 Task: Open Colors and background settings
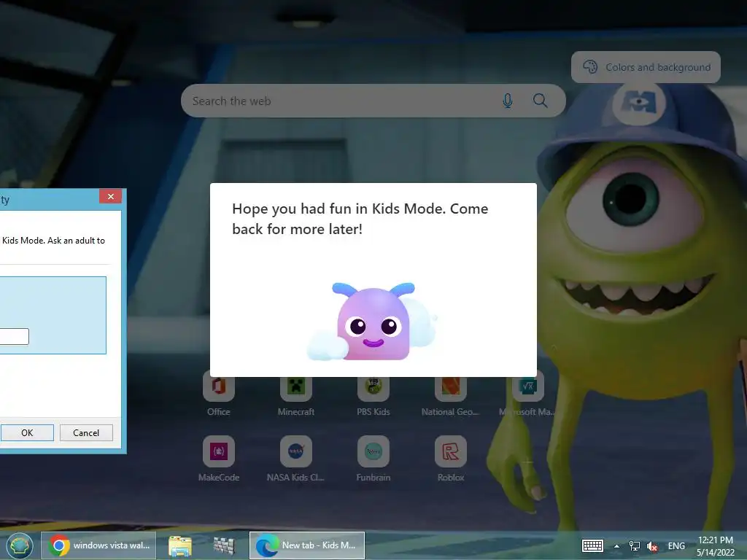pyautogui.click(x=646, y=67)
